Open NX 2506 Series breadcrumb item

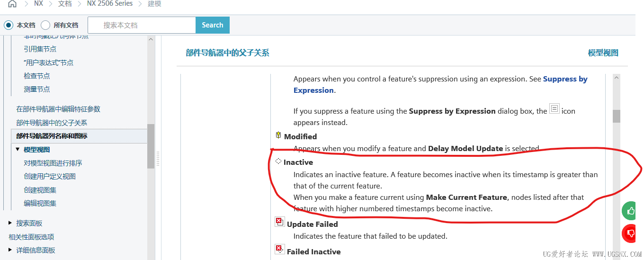(x=109, y=3)
